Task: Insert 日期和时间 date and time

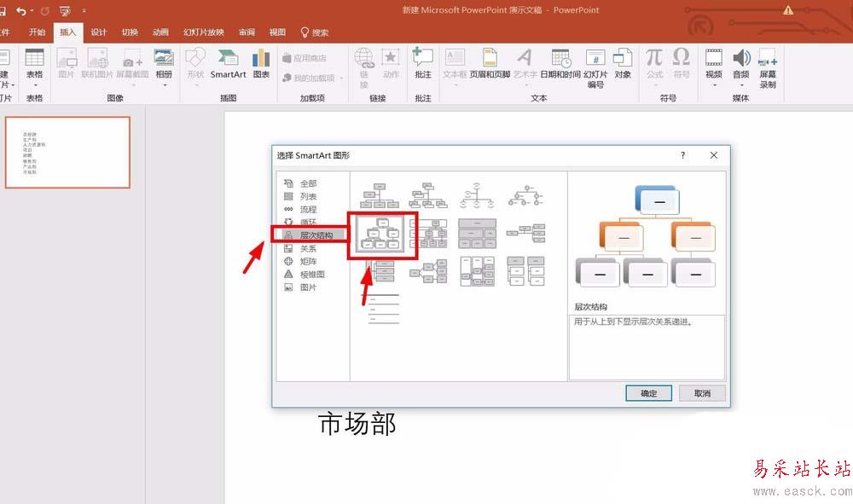Action: (x=560, y=64)
